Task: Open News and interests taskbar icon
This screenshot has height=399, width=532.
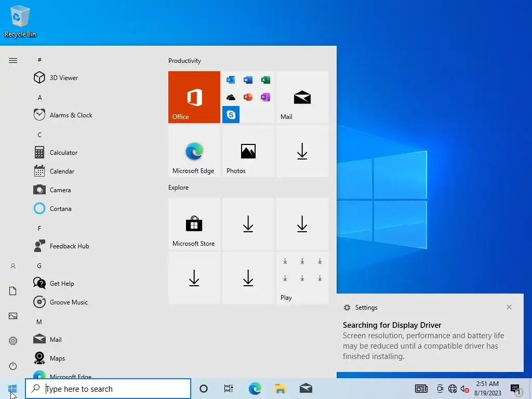Action: click(x=421, y=389)
